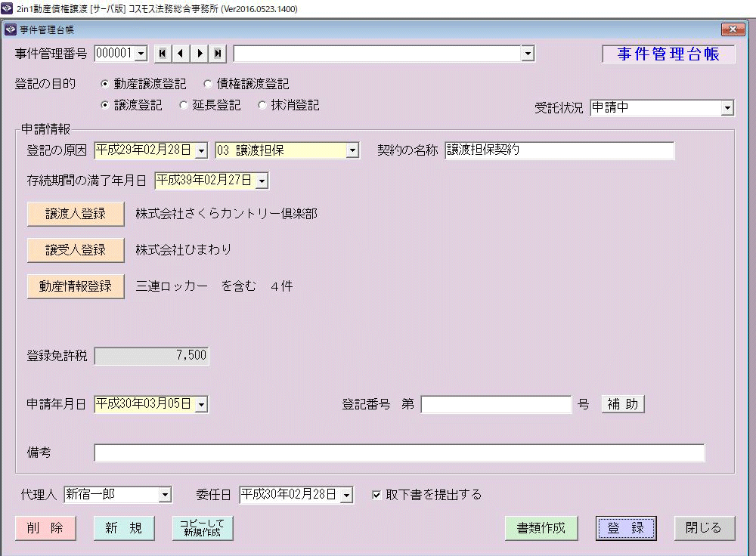This screenshot has width=756, height=556.
Task: Toggle 取下書を提出する checkbox
Action: click(x=377, y=496)
